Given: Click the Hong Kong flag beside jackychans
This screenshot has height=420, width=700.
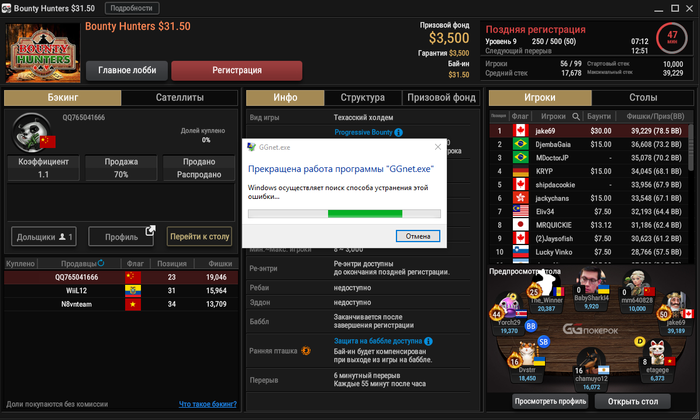Looking at the screenshot, I should pyautogui.click(x=520, y=198).
